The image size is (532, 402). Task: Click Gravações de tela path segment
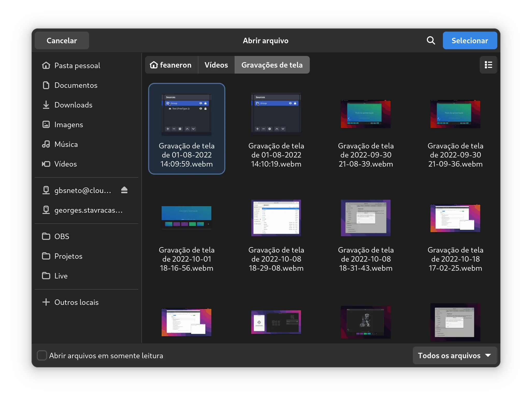(x=272, y=65)
